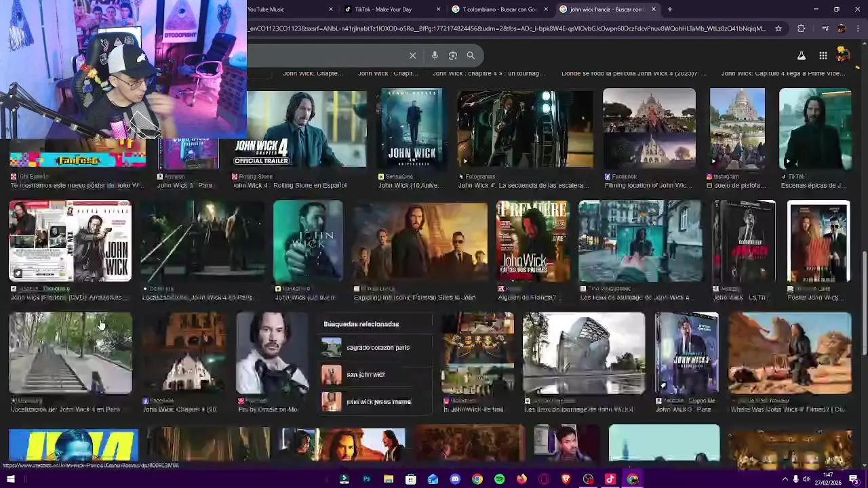
Task: Open Discord from the taskbar
Action: tap(455, 479)
